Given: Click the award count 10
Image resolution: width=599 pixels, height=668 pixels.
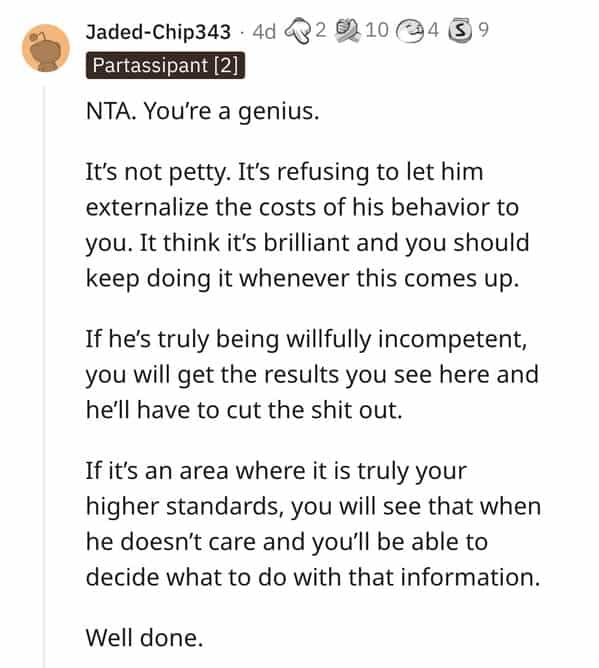Looking at the screenshot, I should click(x=377, y=30).
